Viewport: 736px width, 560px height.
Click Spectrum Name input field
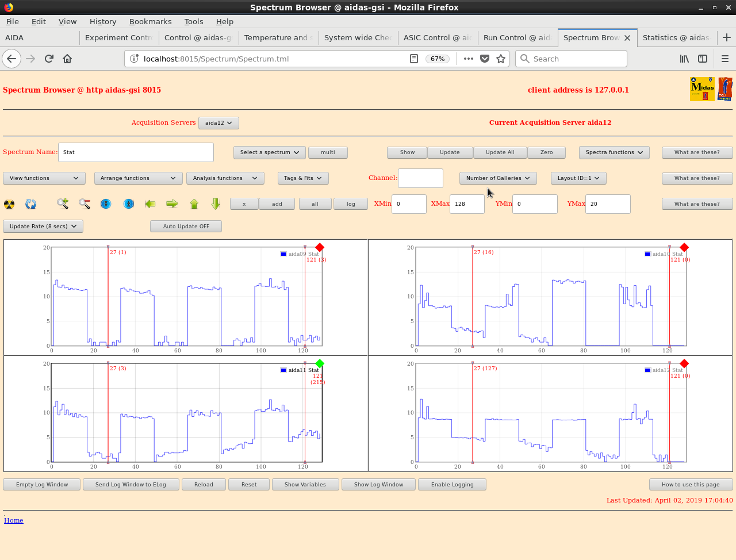point(136,152)
